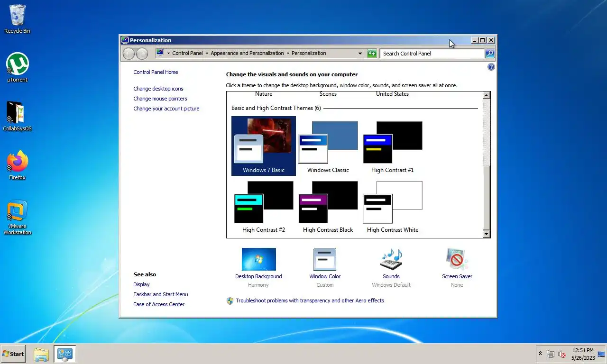The width and height of the screenshot is (607, 364).
Task: Show hidden tray icons arrow
Action: click(540, 354)
